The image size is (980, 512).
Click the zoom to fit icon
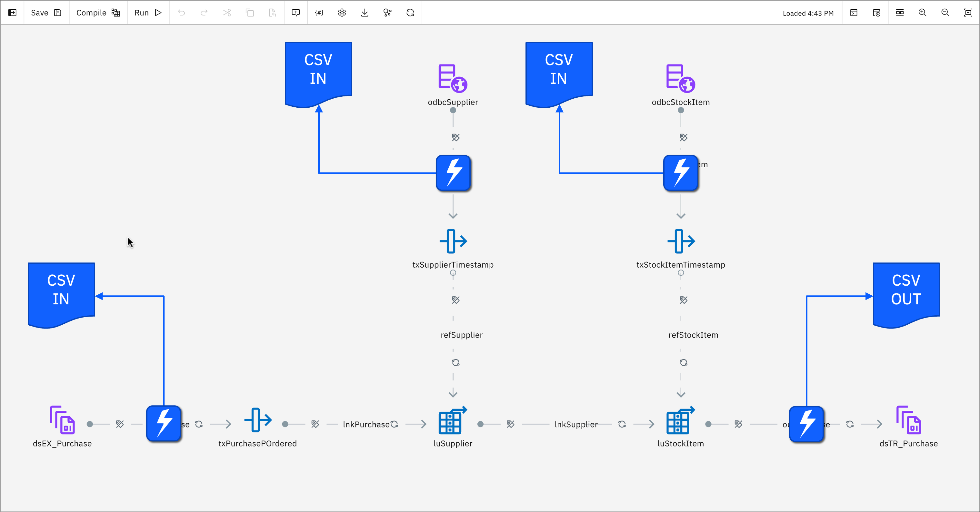pyautogui.click(x=968, y=13)
